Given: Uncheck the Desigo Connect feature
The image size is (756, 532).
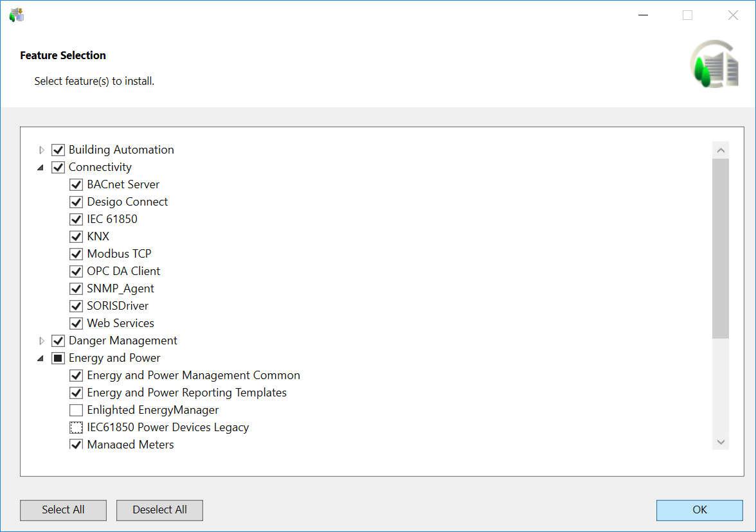Looking at the screenshot, I should (x=76, y=202).
